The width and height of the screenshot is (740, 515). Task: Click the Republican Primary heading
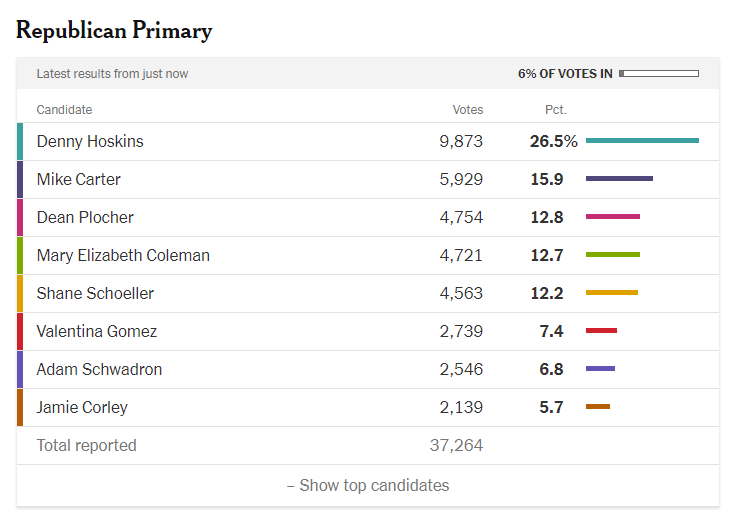114,31
